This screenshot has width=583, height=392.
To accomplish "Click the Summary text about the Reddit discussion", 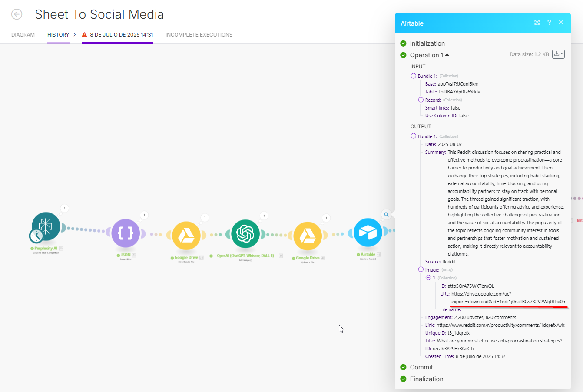I will tap(506, 203).
